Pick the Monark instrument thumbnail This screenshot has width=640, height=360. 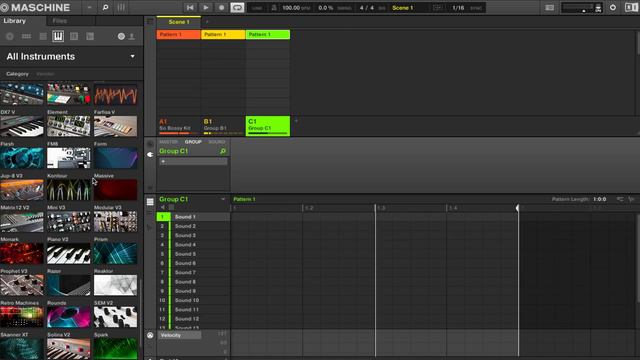point(22,253)
